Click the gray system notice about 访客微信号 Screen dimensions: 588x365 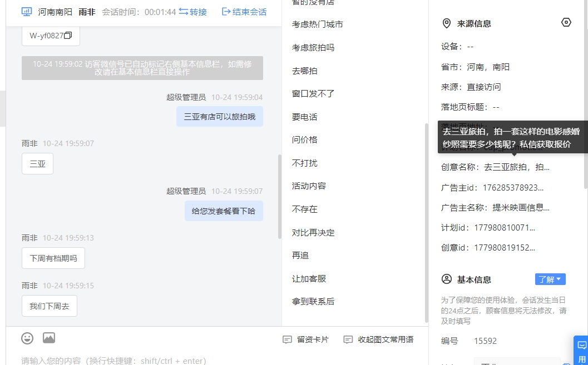coord(142,68)
